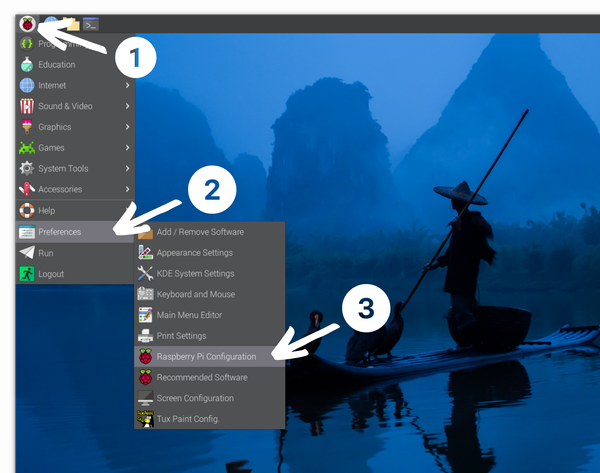
Task: Click the Help lifebuoy icon
Action: pyautogui.click(x=27, y=211)
